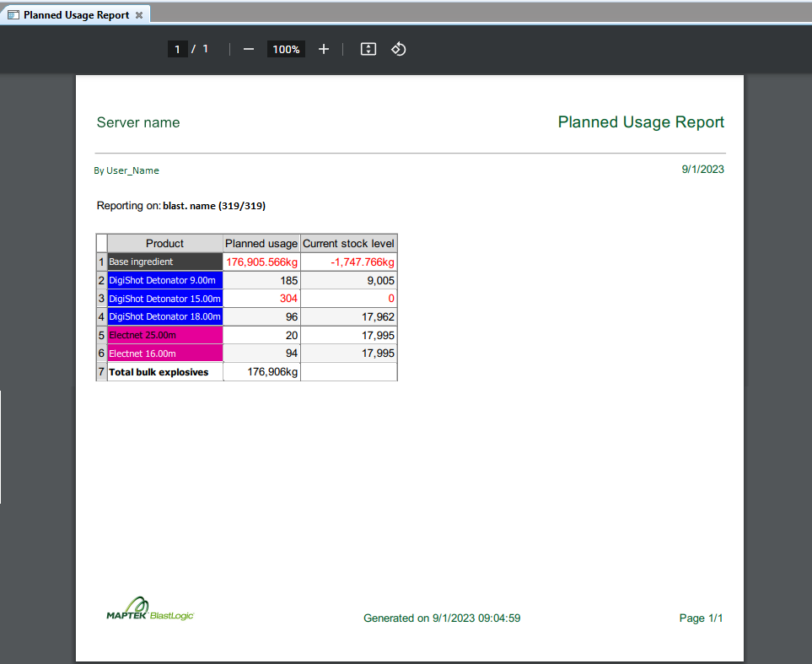Click the Current stock level header
The width and height of the screenshot is (812, 664).
pyautogui.click(x=348, y=243)
